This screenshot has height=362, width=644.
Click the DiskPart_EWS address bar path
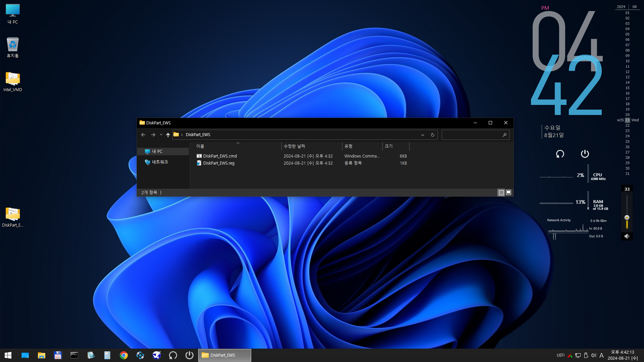[x=198, y=135]
